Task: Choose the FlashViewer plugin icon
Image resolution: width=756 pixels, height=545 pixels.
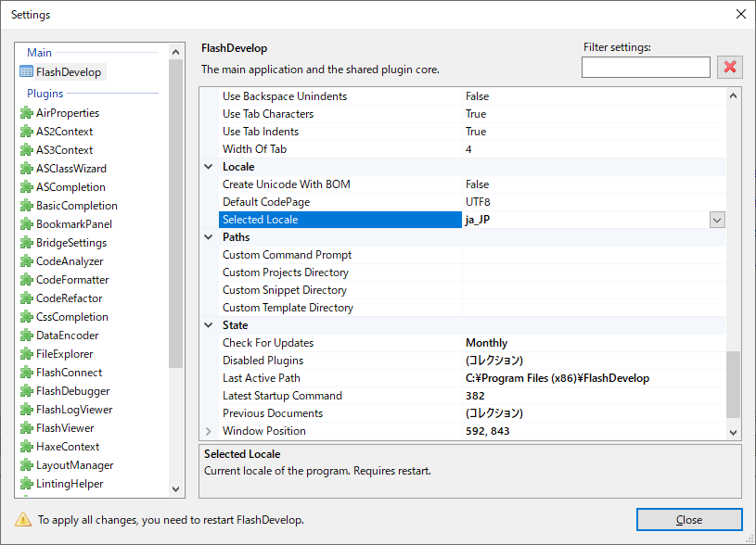Action: point(26,428)
